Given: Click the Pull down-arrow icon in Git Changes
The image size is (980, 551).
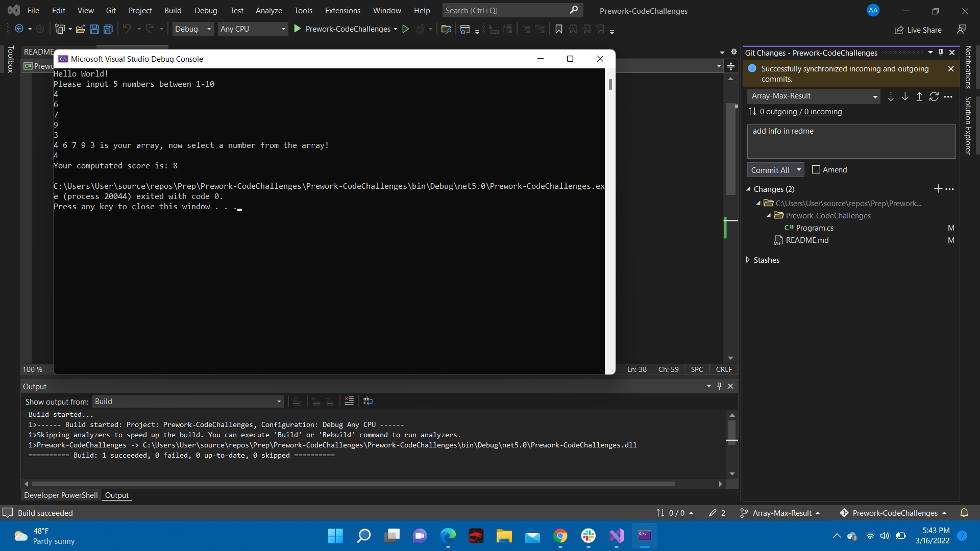Looking at the screenshot, I should [905, 96].
